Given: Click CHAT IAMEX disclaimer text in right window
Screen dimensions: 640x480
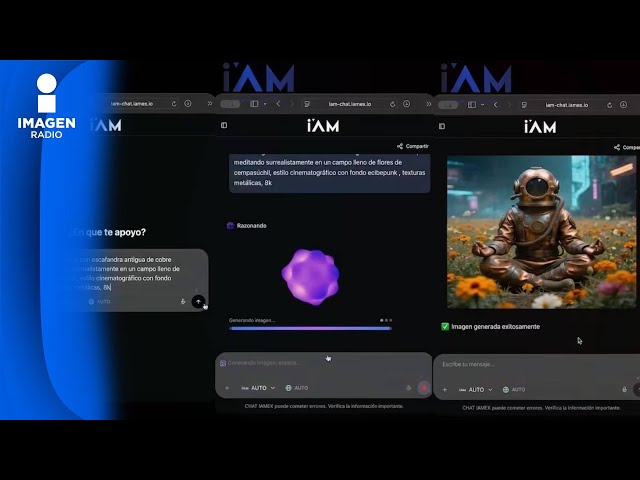Looking at the screenshot, I should pyautogui.click(x=541, y=408).
